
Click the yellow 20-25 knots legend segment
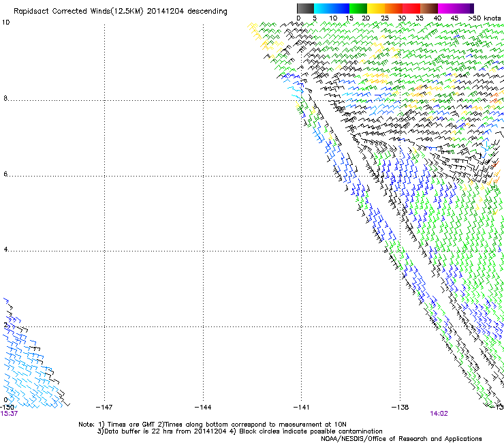(376, 8)
